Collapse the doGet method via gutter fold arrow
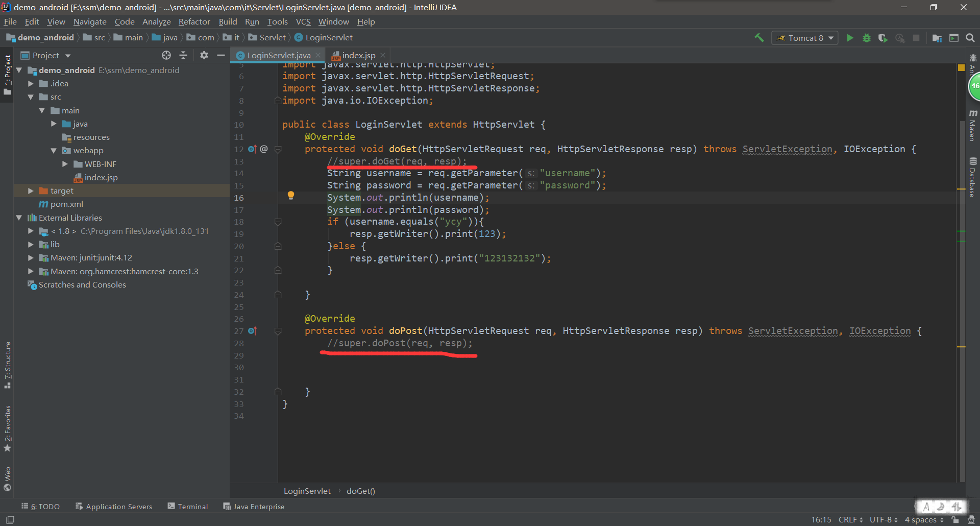This screenshot has width=980, height=526. 278,149
